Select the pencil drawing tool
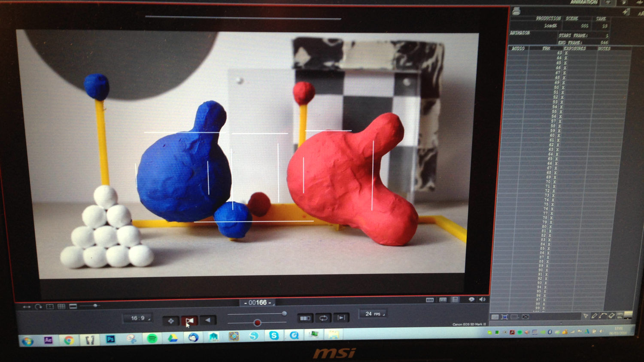644x362 pixels. [x=594, y=316]
